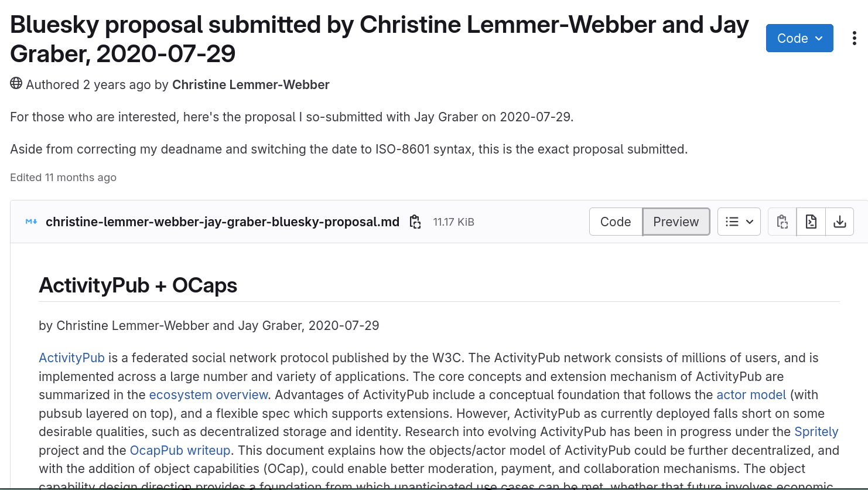The image size is (868, 490).
Task: Open the Spritely project link
Action: pyautogui.click(x=816, y=432)
